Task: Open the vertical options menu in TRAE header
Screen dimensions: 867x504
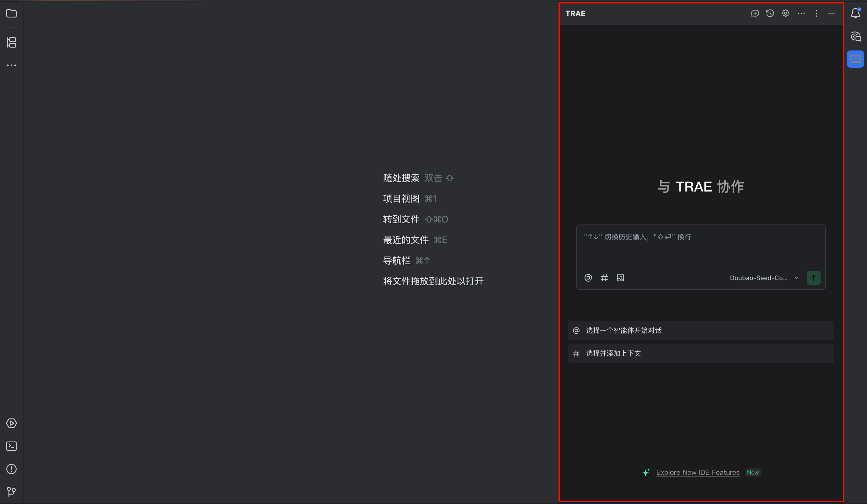Action: tap(817, 13)
